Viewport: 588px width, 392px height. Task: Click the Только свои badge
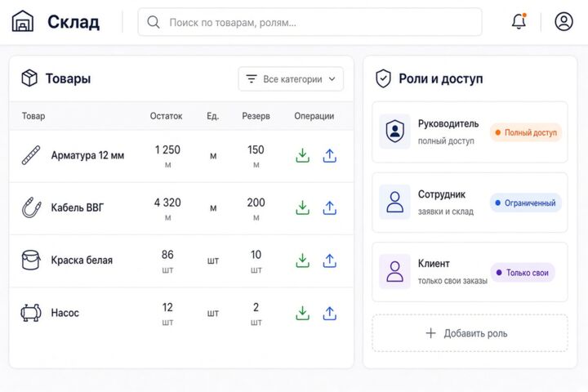point(523,273)
